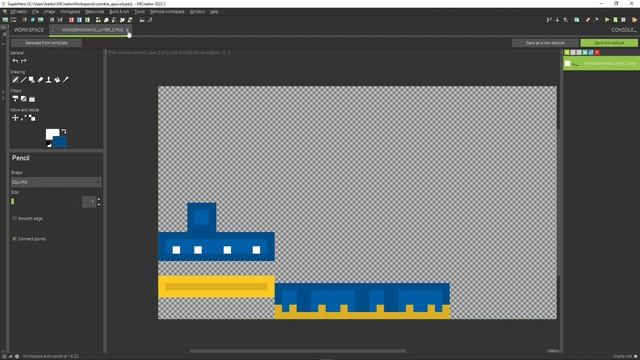Open the Resources menu
The image size is (640, 360).
(x=94, y=12)
